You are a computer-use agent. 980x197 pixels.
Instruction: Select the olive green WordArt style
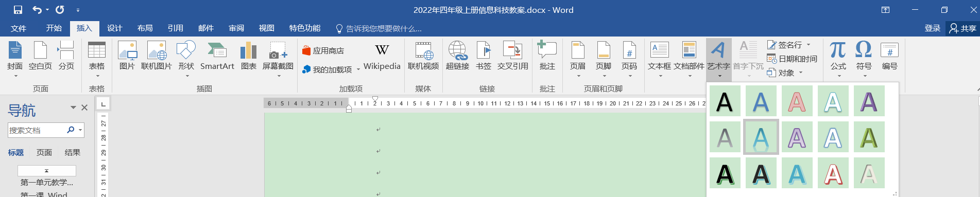pyautogui.click(x=869, y=137)
